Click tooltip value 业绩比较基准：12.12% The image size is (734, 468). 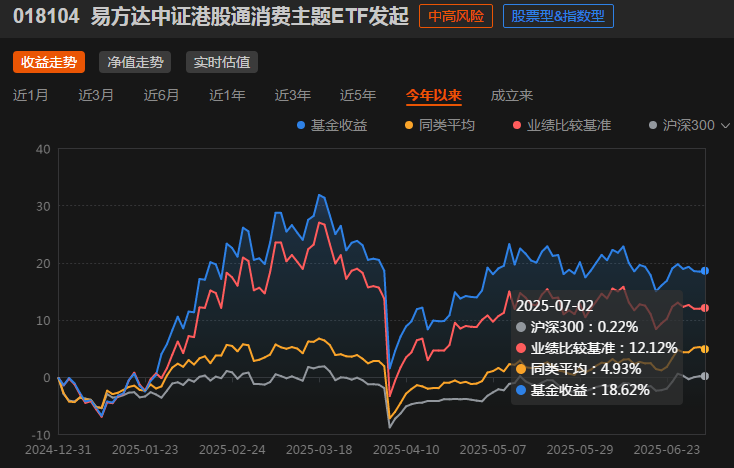pyautogui.click(x=604, y=348)
